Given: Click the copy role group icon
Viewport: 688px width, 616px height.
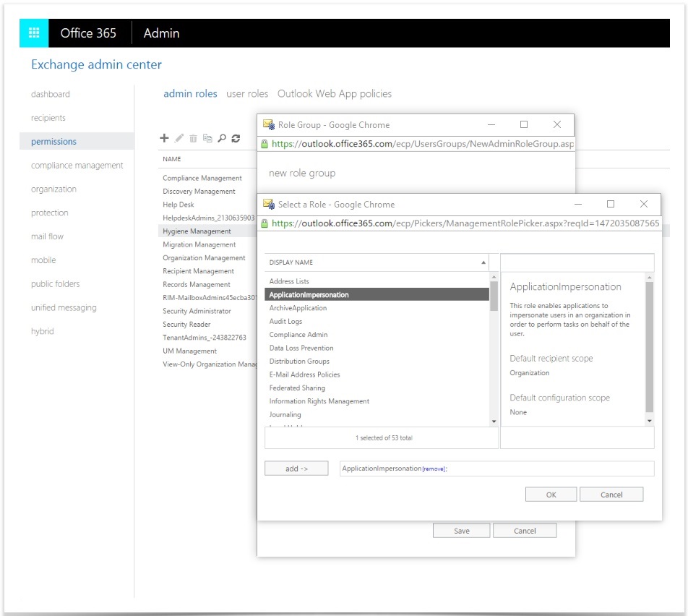Looking at the screenshot, I should click(207, 139).
